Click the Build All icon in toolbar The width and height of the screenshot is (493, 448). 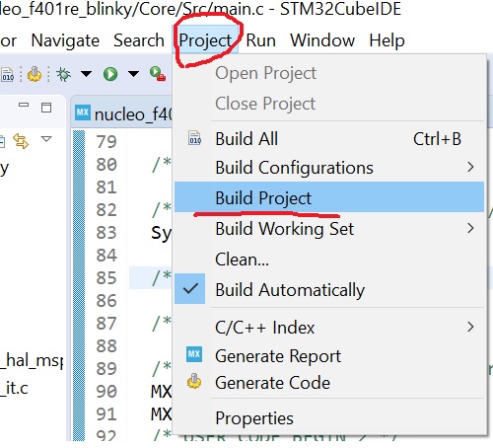[7, 75]
